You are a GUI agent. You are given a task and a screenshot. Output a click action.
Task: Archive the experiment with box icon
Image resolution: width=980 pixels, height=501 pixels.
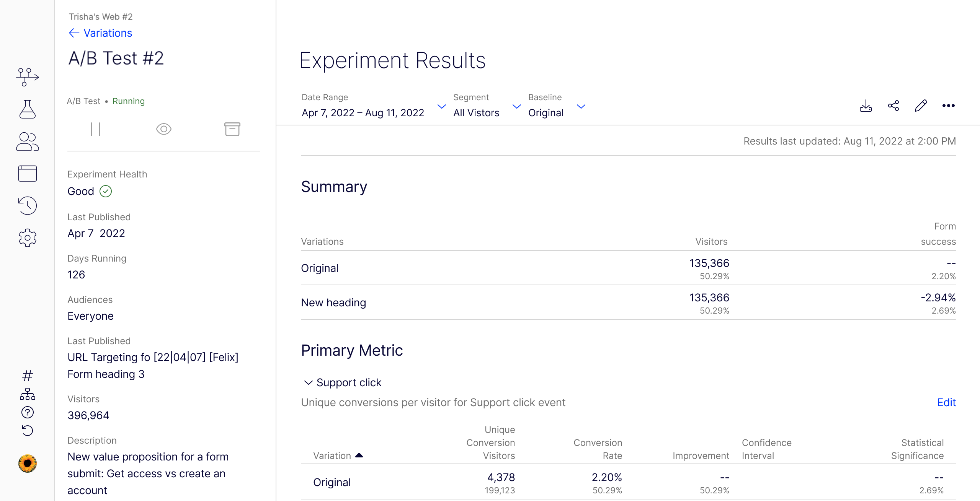(232, 129)
